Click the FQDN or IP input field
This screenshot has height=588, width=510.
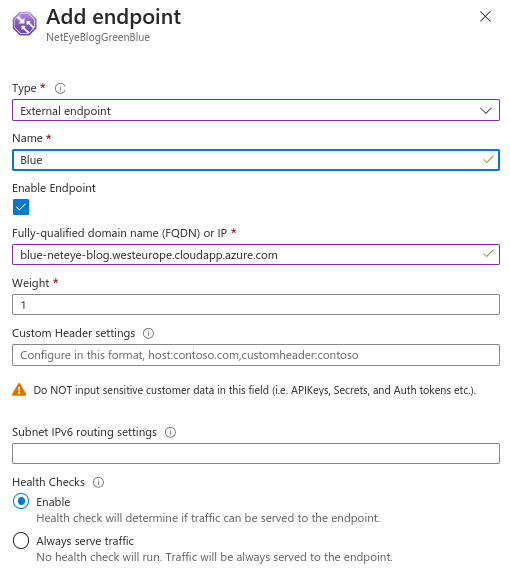point(256,255)
